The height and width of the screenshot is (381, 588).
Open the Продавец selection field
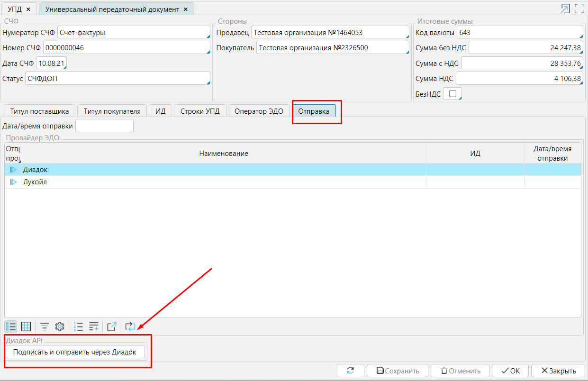(330, 33)
